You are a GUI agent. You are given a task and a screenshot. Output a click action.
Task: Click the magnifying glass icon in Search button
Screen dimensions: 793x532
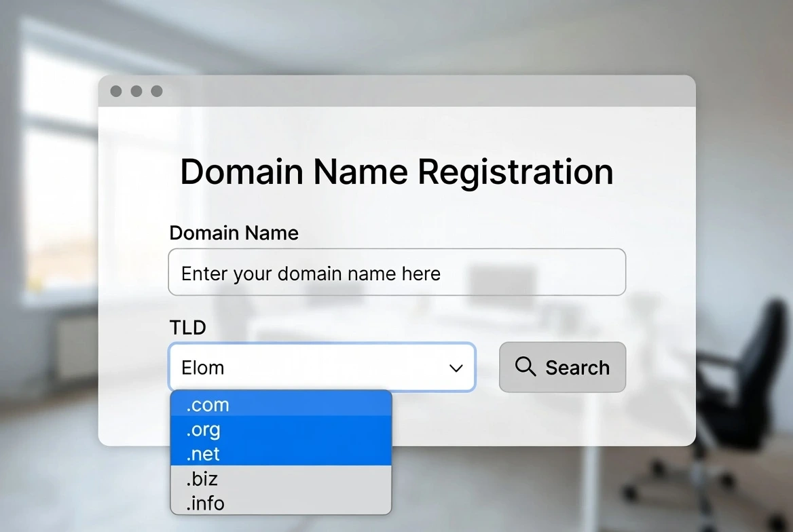[x=525, y=367]
